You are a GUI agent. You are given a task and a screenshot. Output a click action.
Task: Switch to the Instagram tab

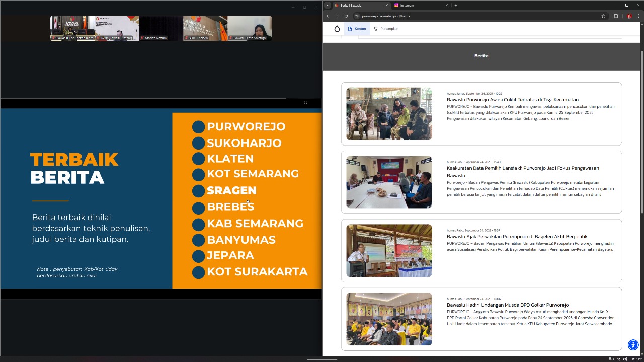(418, 5)
